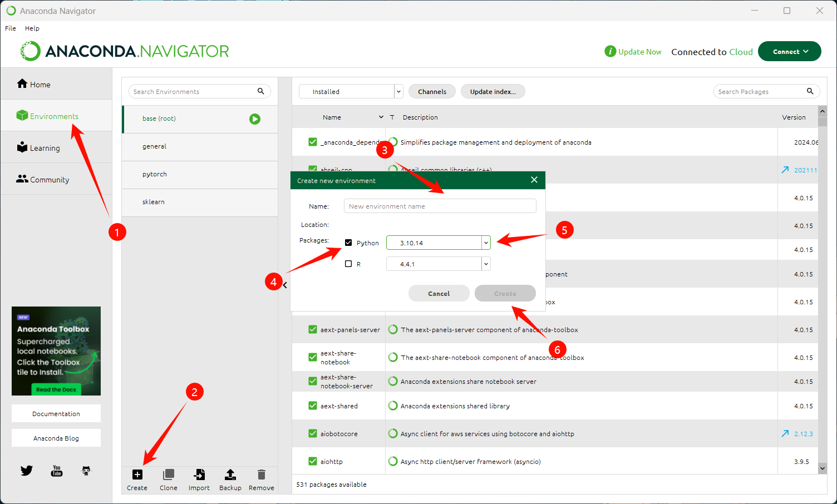Image resolution: width=837 pixels, height=504 pixels.
Task: Click the package type icon for aext-shared
Action: tap(393, 406)
